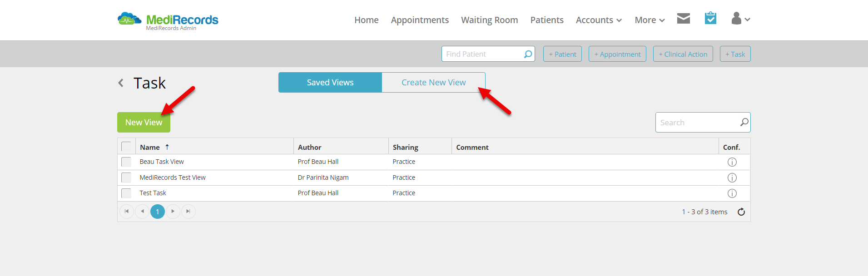The image size is (868, 276).
Task: Open the user profile dropdown
Action: coord(740,19)
